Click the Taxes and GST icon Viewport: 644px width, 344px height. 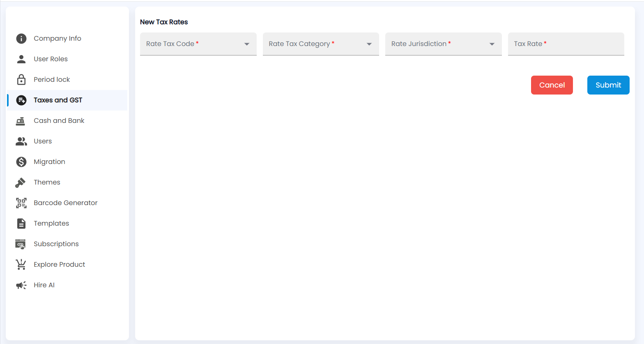point(21,100)
